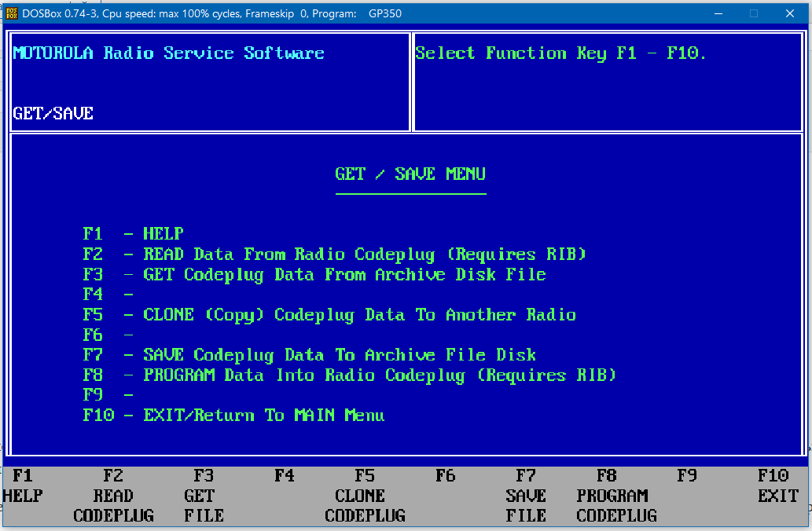Click F8 PROGRAM CODEPLUG in bottom bar
Screen dimensions: 812x531
tap(617, 496)
